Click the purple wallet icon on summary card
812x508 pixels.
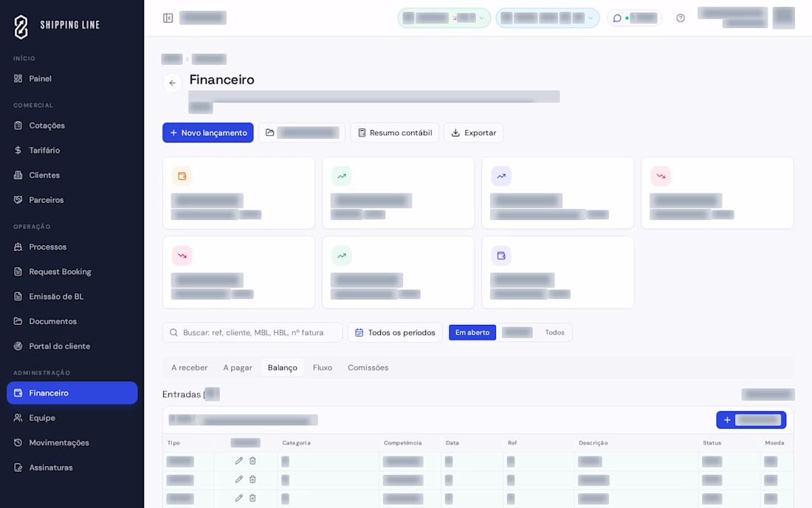(501, 255)
